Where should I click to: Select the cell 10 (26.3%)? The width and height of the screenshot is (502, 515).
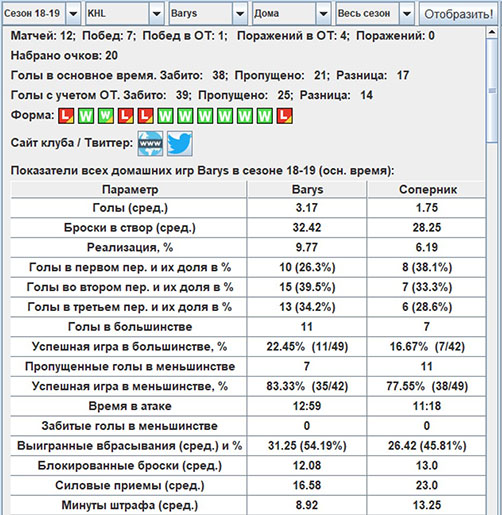point(307,268)
